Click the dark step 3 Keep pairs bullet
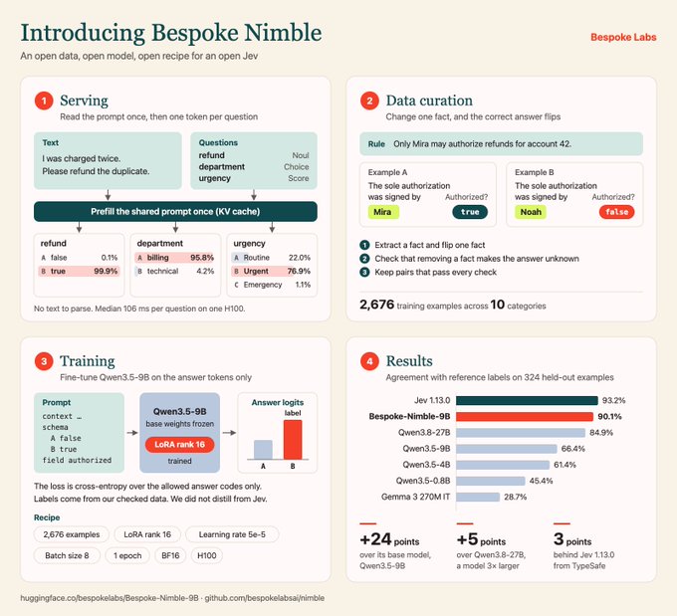677x616 pixels. (x=364, y=272)
